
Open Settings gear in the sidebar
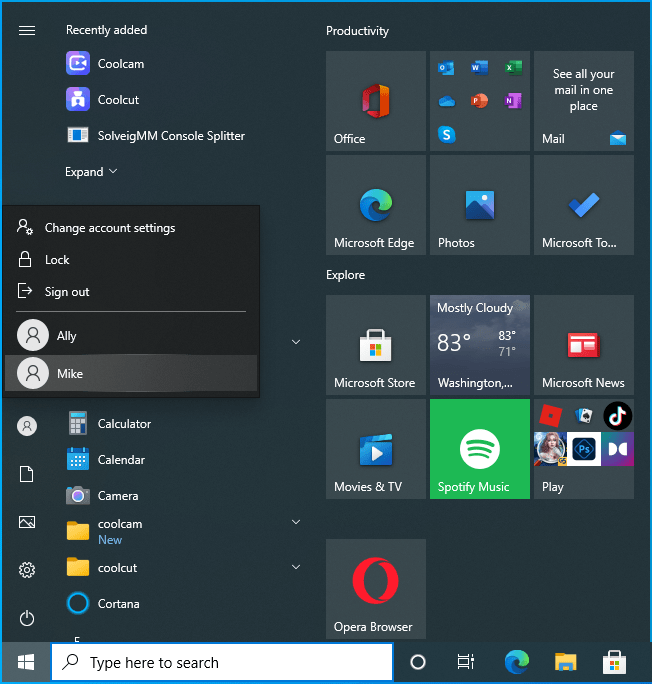coord(27,570)
